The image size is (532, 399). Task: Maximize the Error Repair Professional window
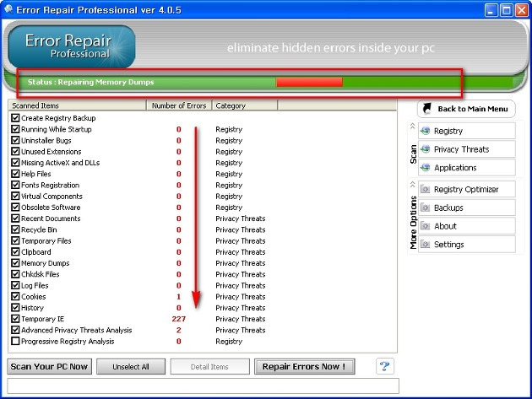click(507, 10)
